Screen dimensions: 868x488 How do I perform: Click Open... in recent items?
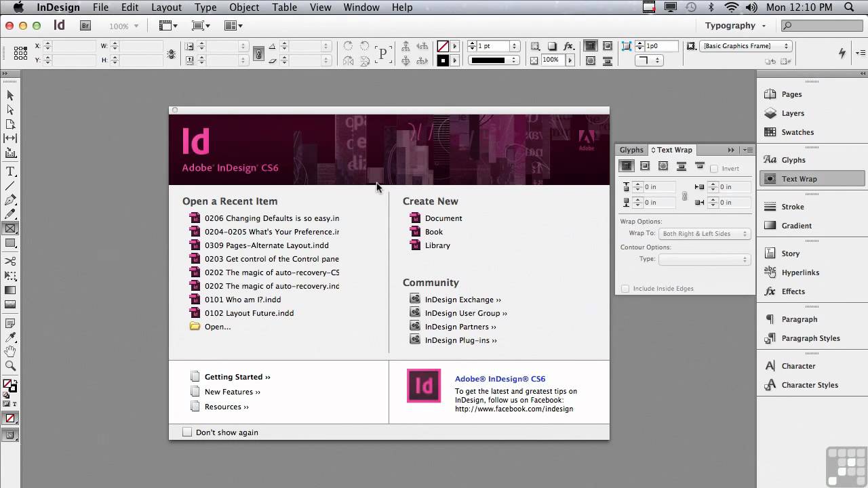coord(218,327)
